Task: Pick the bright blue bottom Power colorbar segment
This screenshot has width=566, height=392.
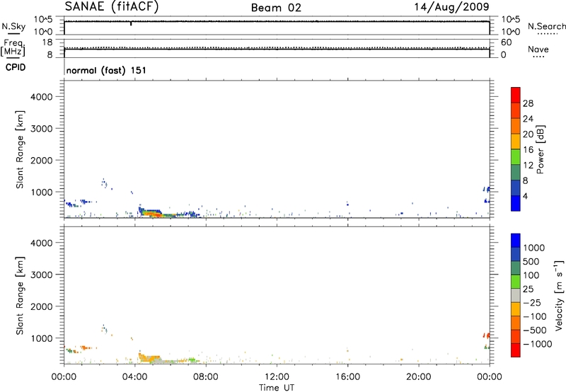Action: click(x=516, y=203)
